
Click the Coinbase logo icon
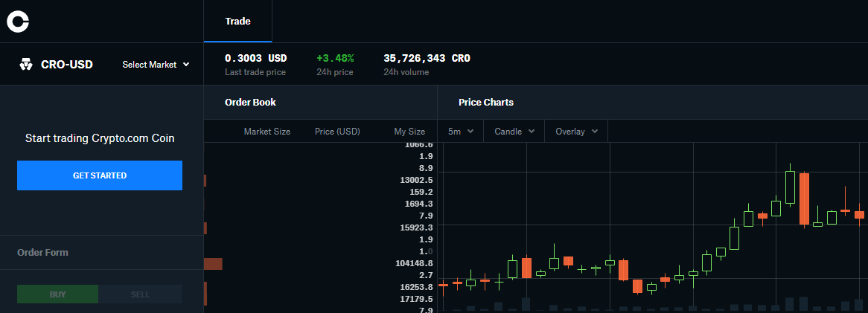[18, 21]
